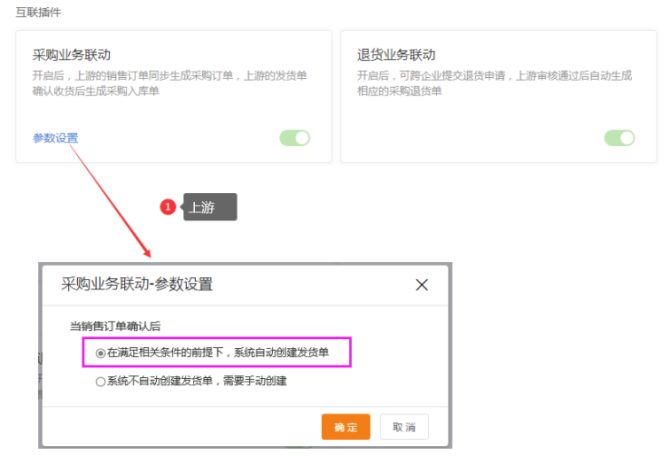The image size is (670, 456).
Task: Select radio circle for 系统不自动创建发货单
Action: pyautogui.click(x=100, y=381)
